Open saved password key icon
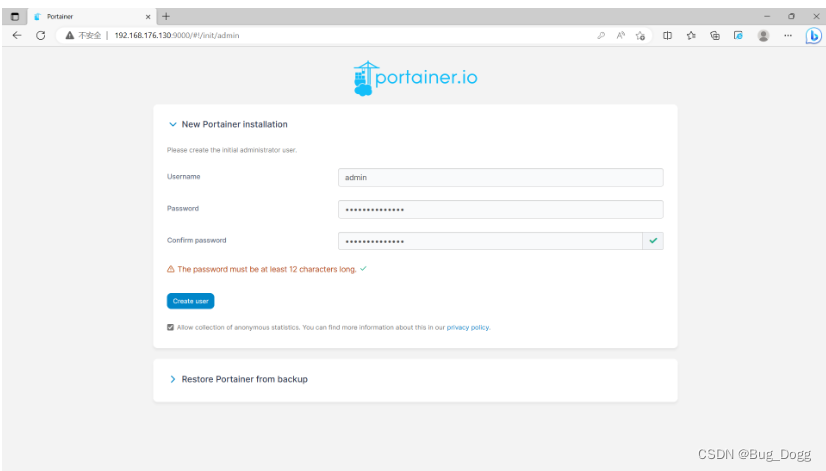This screenshot has height=471, width=826. pos(601,35)
